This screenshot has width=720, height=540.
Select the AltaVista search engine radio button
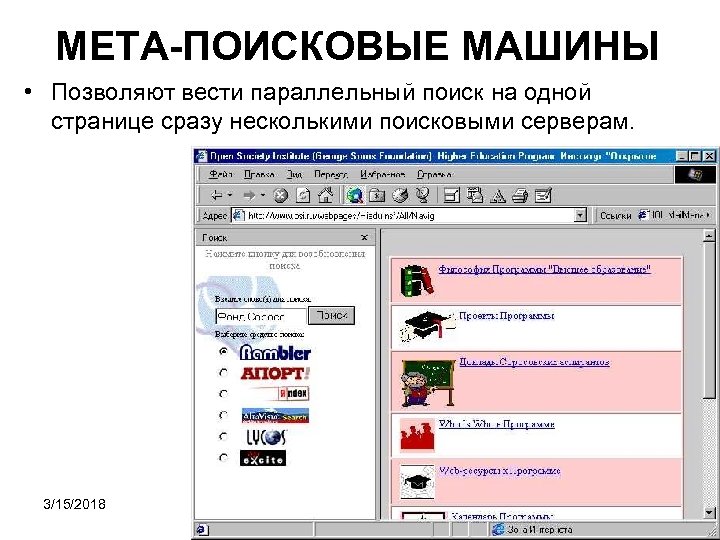click(x=224, y=415)
